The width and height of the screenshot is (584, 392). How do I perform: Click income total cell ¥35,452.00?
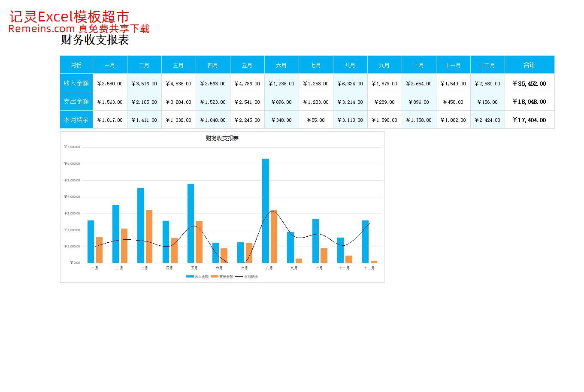tap(530, 83)
